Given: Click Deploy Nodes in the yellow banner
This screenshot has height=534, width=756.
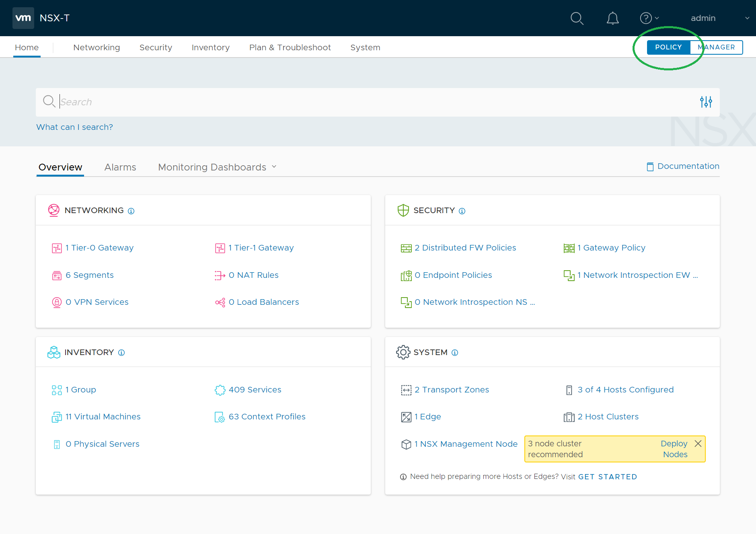Looking at the screenshot, I should (x=674, y=449).
